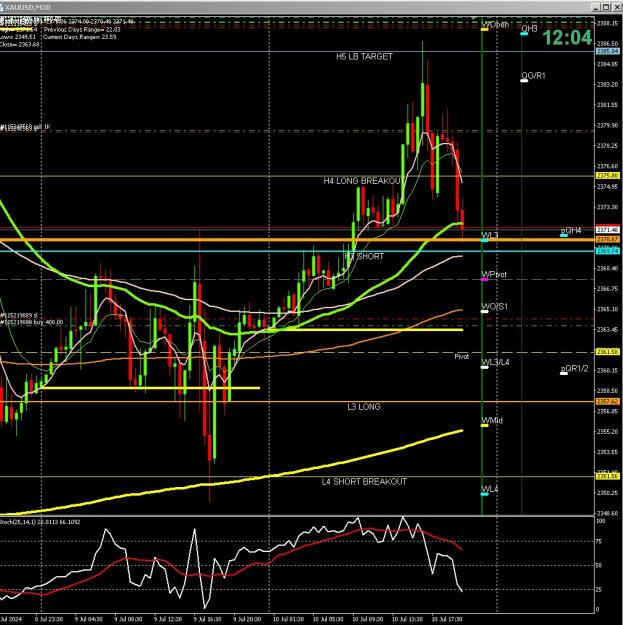623x625 pixels.
Task: Click the cyan WL4 level marker
Action: coord(485,494)
